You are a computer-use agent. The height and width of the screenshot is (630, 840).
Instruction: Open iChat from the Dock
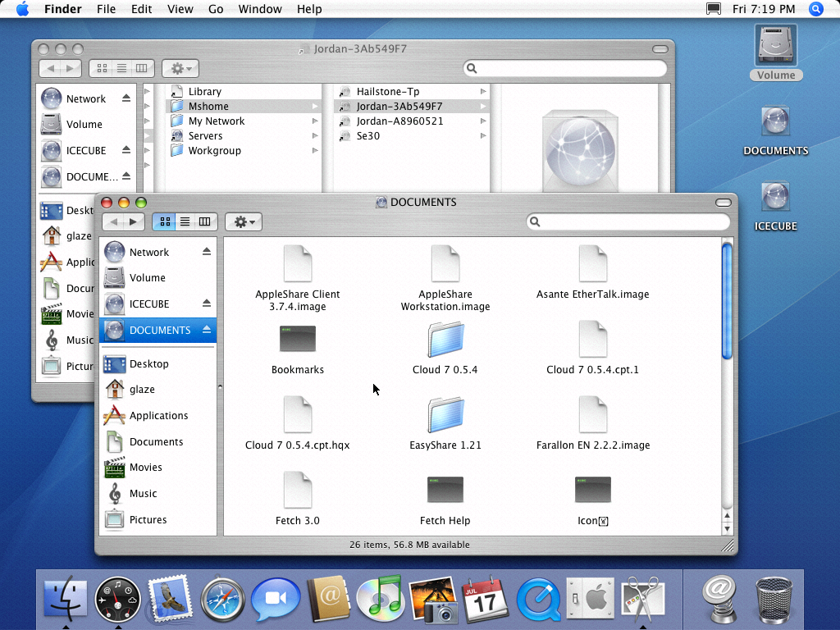pos(276,598)
